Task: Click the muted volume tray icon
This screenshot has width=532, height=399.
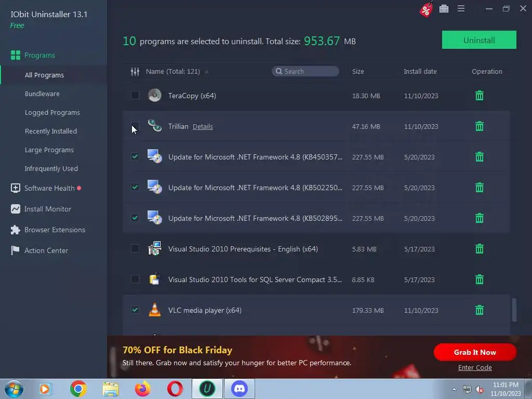Action: (480, 390)
